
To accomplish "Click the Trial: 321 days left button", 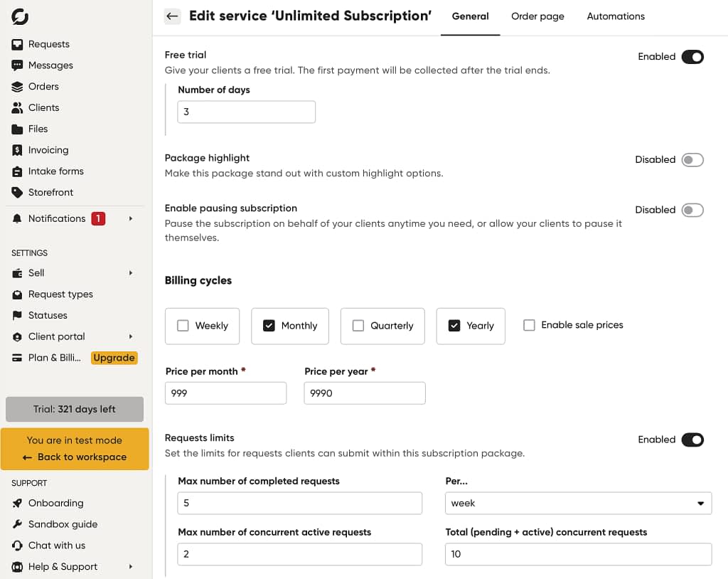I will click(x=74, y=410).
